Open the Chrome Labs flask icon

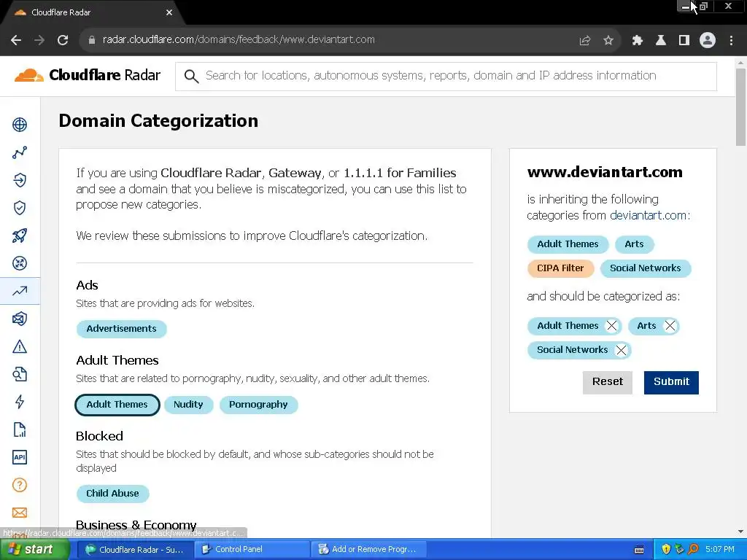661,41
